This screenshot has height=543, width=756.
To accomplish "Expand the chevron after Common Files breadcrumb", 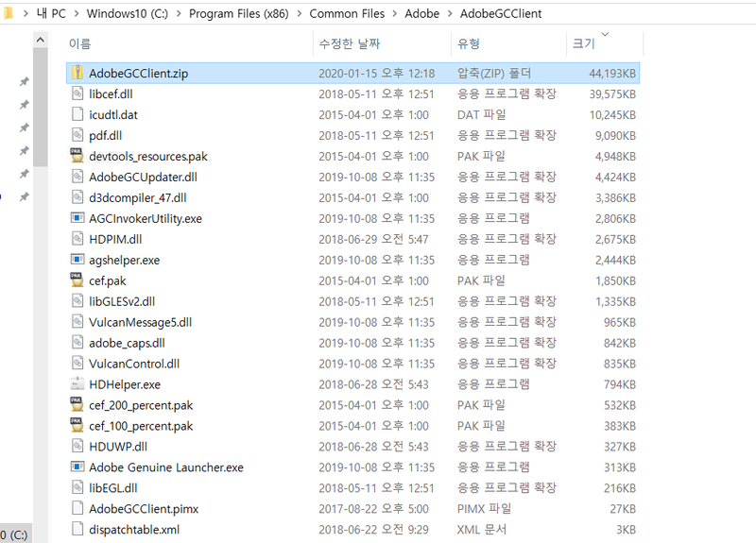I will tap(394, 13).
